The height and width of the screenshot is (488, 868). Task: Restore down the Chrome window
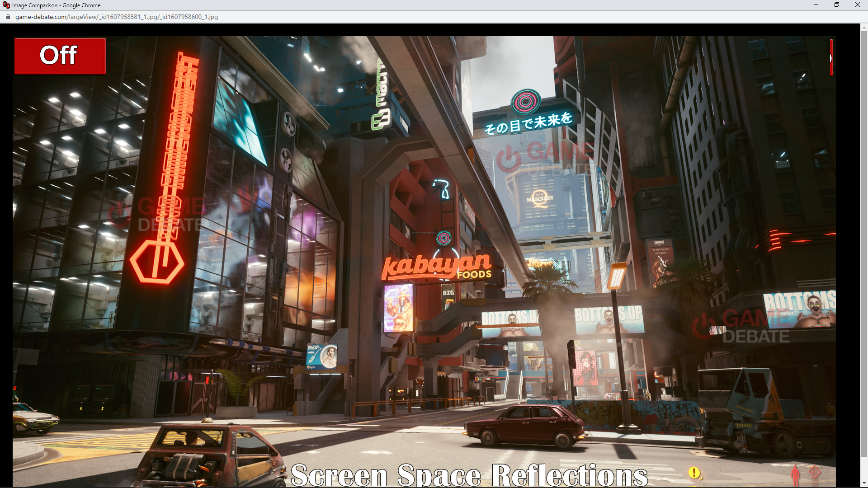pyautogui.click(x=836, y=5)
